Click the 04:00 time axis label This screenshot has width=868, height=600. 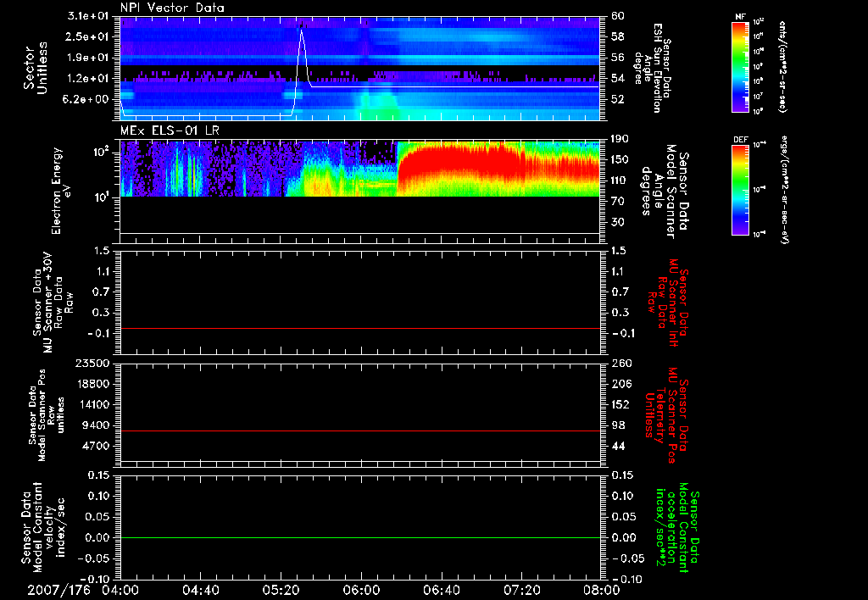(x=120, y=590)
